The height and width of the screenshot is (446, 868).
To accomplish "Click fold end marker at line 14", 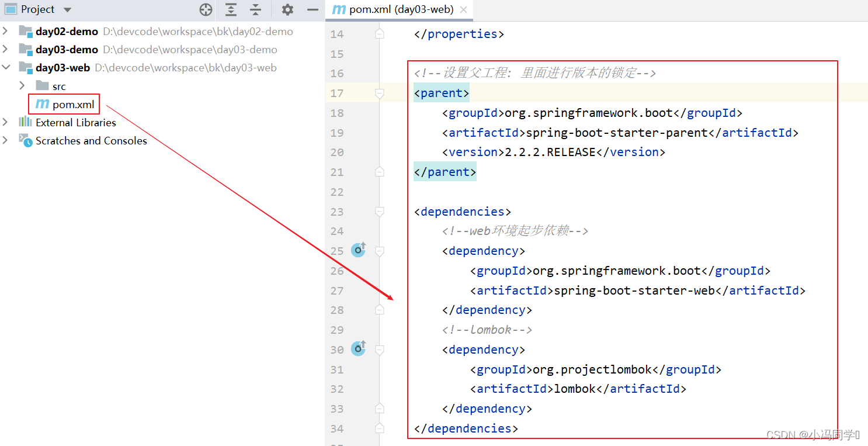I will click(380, 34).
